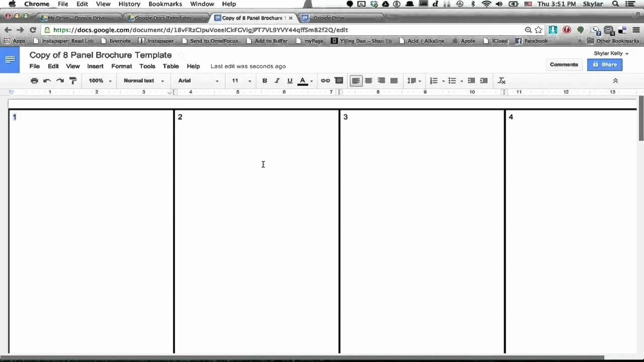This screenshot has width=644, height=362.
Task: Click the blue Share button
Action: (x=605, y=64)
